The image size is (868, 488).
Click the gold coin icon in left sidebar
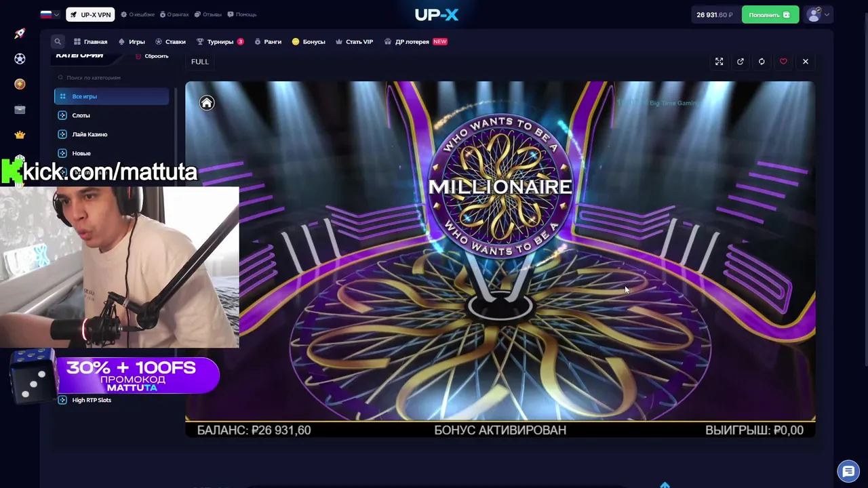click(x=20, y=84)
